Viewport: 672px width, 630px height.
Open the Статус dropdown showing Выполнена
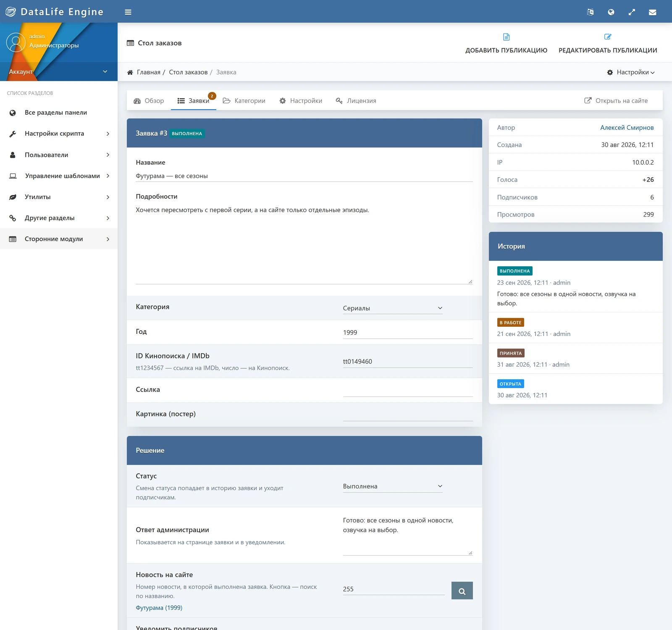[x=393, y=486]
